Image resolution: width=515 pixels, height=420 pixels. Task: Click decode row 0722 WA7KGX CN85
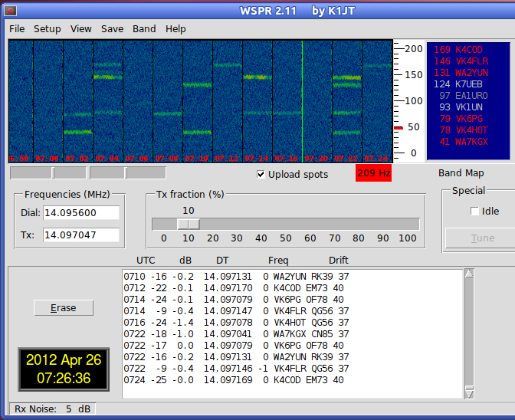click(x=236, y=334)
